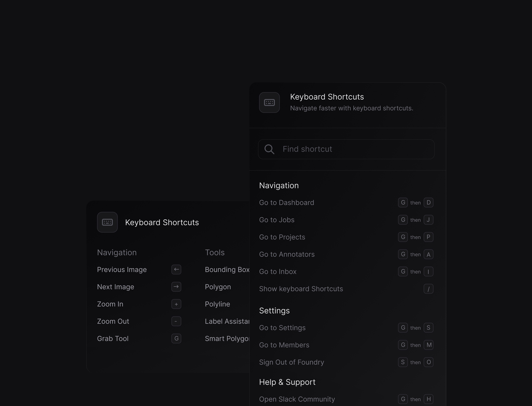Select the Polyline annotation tool
Image resolution: width=532 pixels, height=406 pixels.
click(x=217, y=304)
